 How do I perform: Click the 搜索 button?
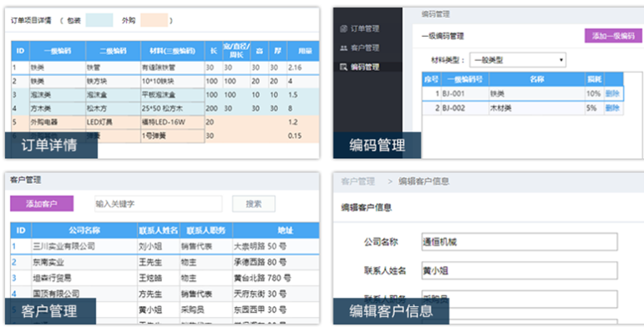click(x=254, y=204)
